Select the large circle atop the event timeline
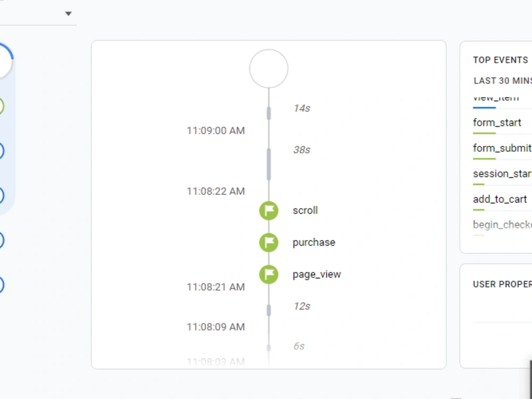The width and height of the screenshot is (532, 399). pyautogui.click(x=269, y=68)
